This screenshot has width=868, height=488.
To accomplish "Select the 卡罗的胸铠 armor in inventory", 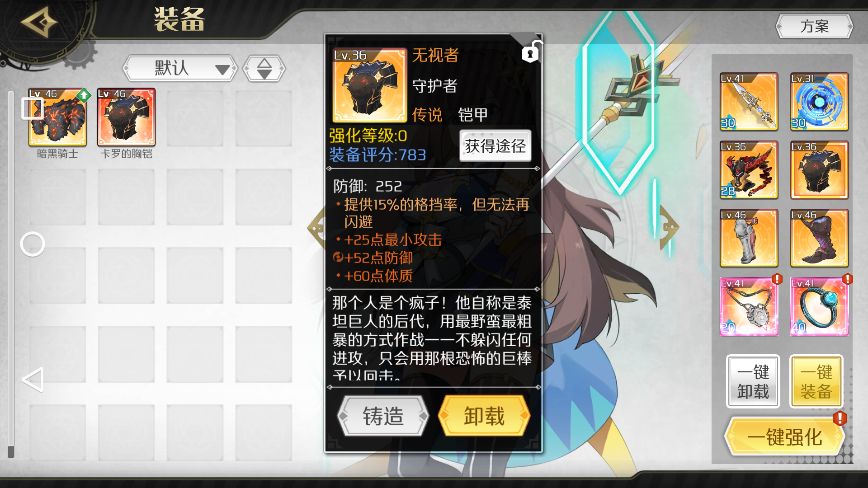I will coord(126,117).
